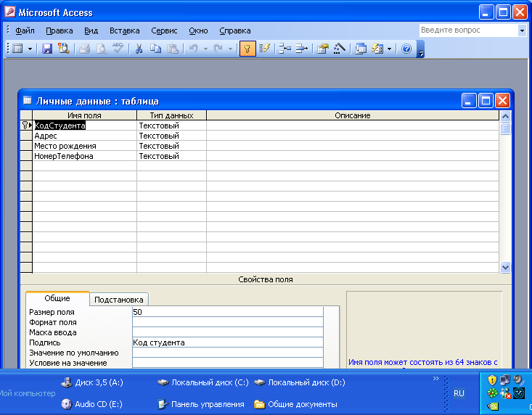The image size is (532, 415).
Task: Save the table with floppy icon
Action: 47,49
